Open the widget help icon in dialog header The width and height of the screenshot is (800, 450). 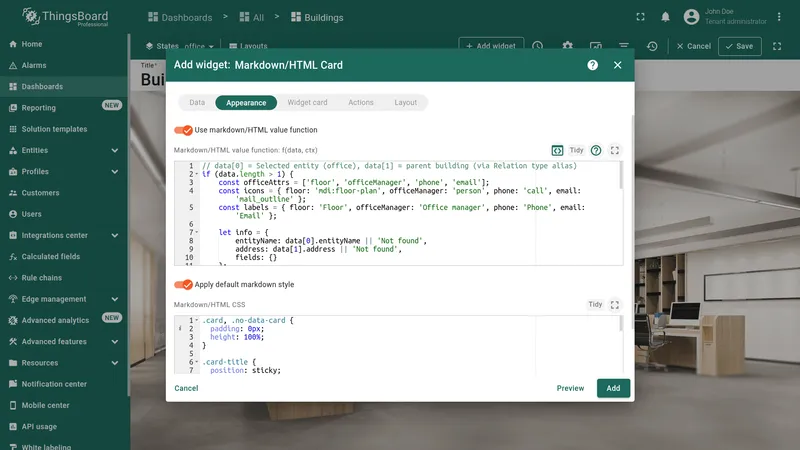click(x=592, y=65)
